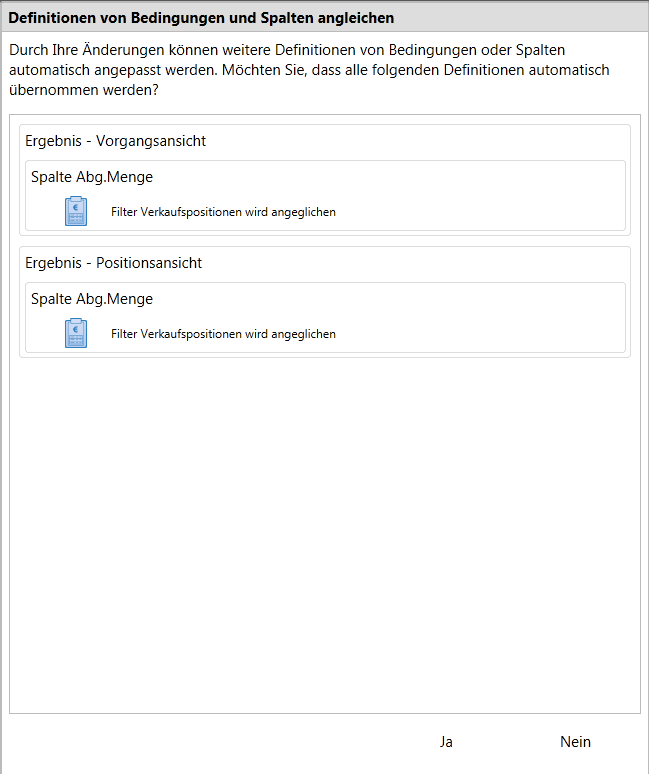Click 'Spalte Abg.Menge' label in Positionsansicht group

tap(92, 299)
